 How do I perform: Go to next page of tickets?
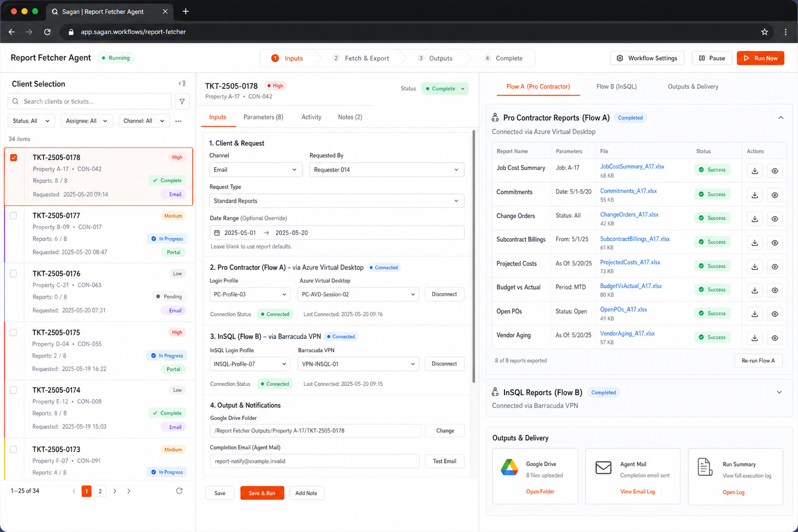click(115, 491)
